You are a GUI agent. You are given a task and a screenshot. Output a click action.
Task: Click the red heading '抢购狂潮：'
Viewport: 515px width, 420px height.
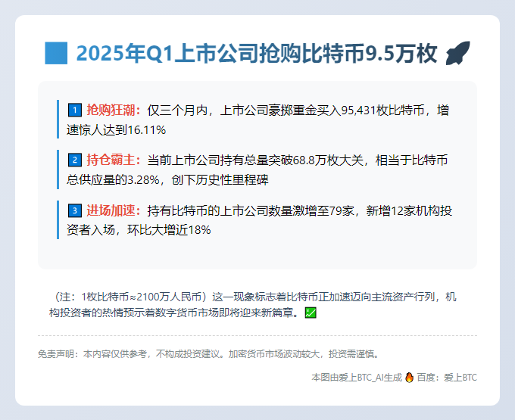(114, 110)
